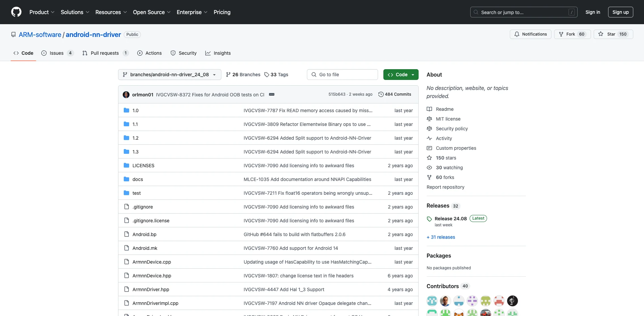Viewport: 644px width, 316px height.
Task: Open the 1.0 folder icon
Action: click(x=126, y=110)
